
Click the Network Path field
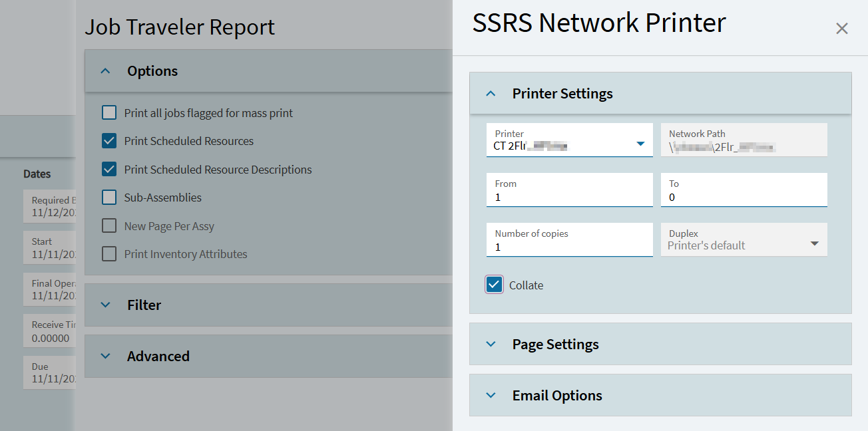[x=744, y=140]
